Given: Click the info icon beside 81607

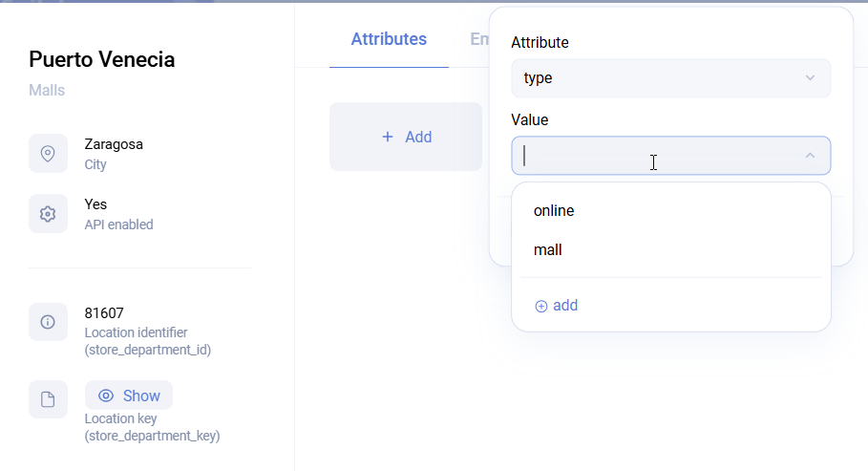Looking at the screenshot, I should 48,322.
